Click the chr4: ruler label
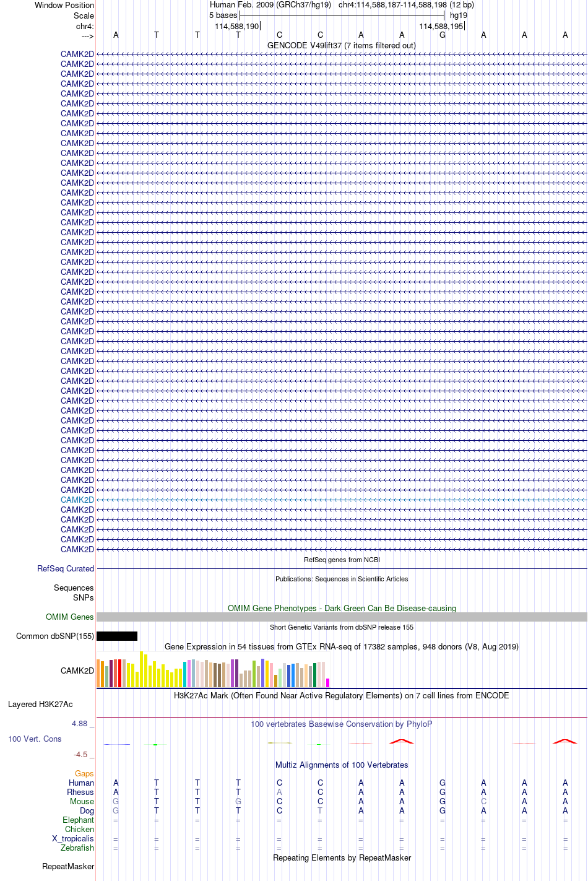The height and width of the screenshot is (881, 588). click(85, 27)
